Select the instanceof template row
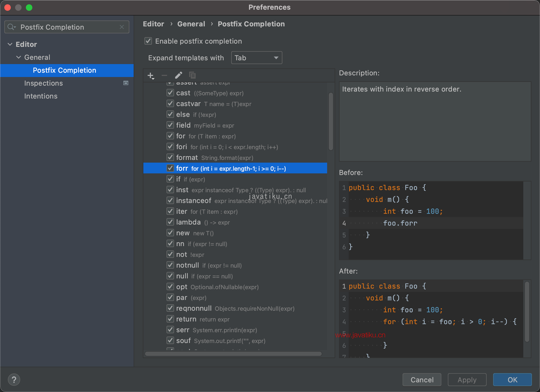This screenshot has height=392, width=540. [x=235, y=201]
